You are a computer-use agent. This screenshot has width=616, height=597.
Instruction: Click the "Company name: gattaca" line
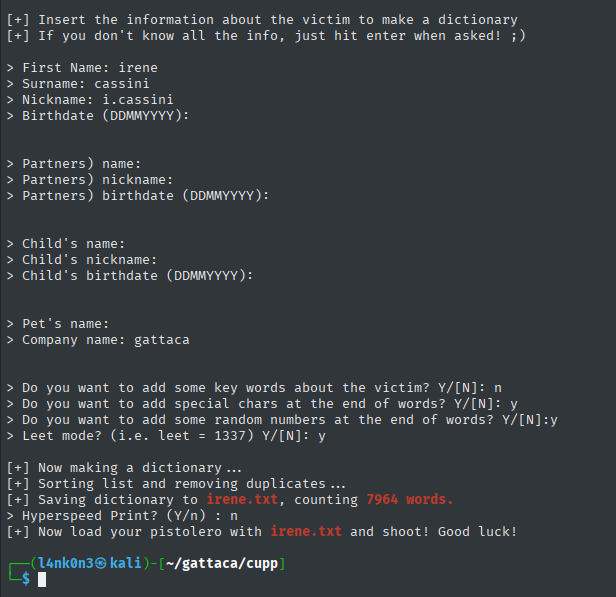pyautogui.click(x=106, y=340)
